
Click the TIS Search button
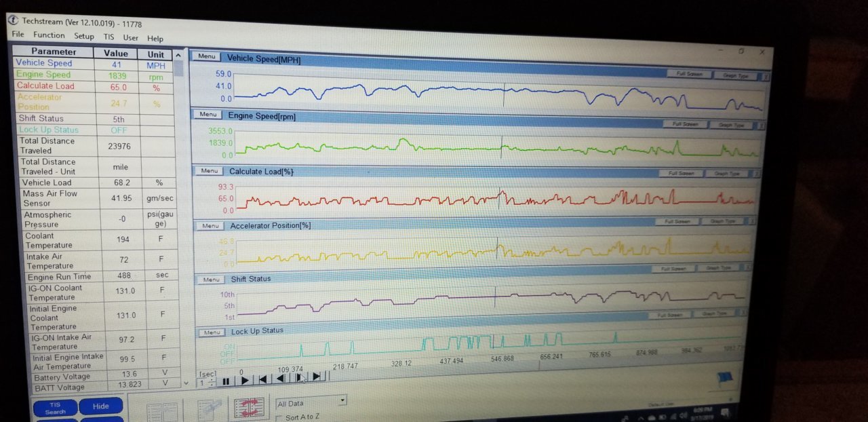click(x=56, y=409)
